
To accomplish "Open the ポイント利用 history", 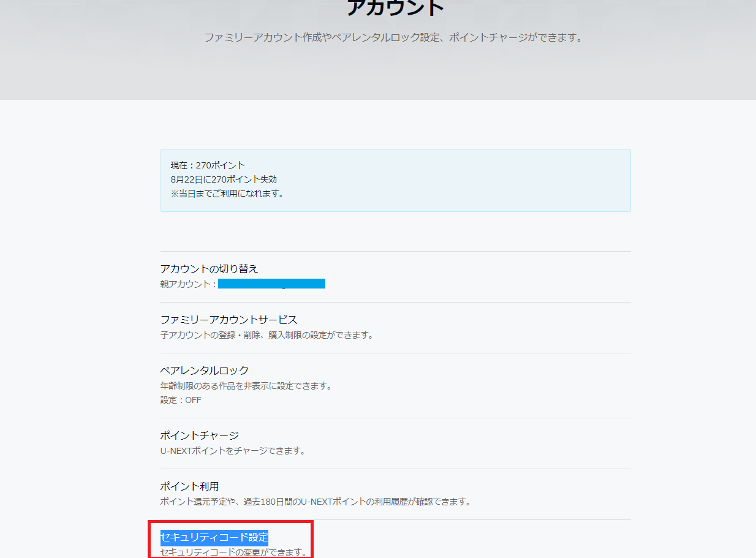I will point(189,486).
